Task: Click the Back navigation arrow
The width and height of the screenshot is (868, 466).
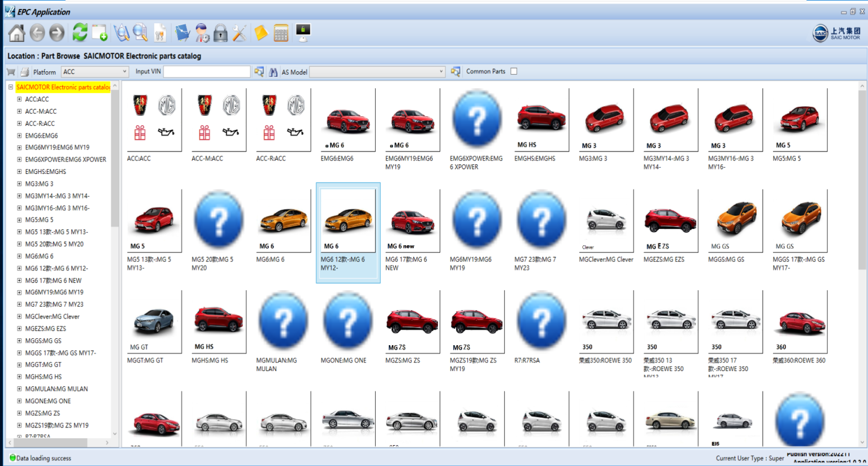Action: (37, 33)
